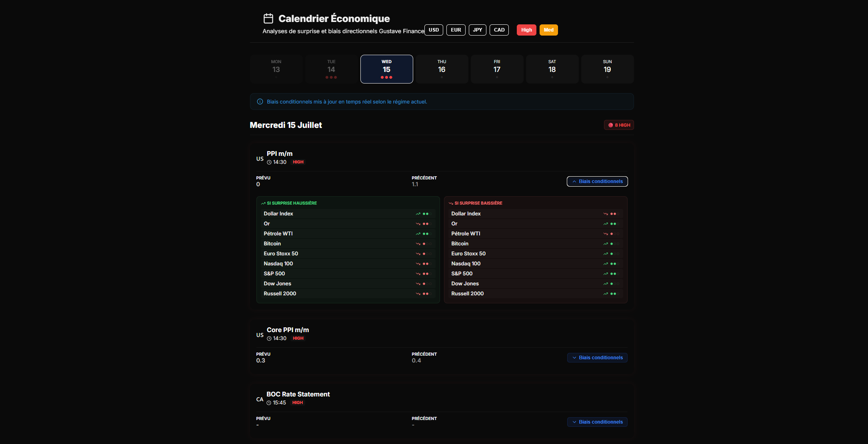This screenshot has width=868, height=444.
Task: Click the PRÉCÉDENT value 0.4 for Core PPI
Action: [416, 360]
